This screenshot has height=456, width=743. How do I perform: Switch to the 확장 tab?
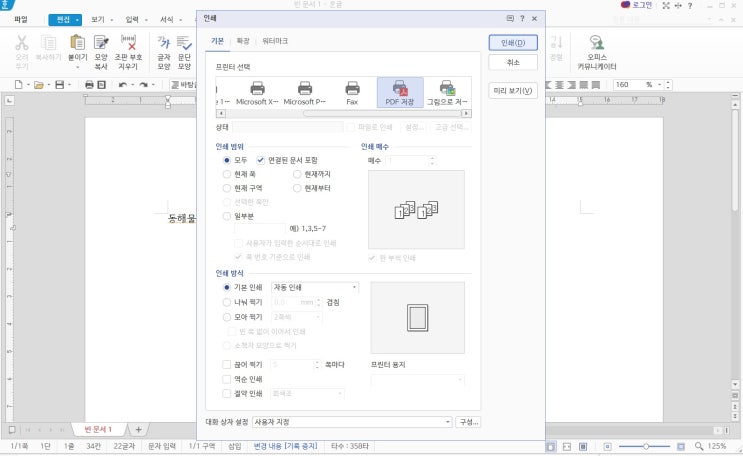coord(242,41)
